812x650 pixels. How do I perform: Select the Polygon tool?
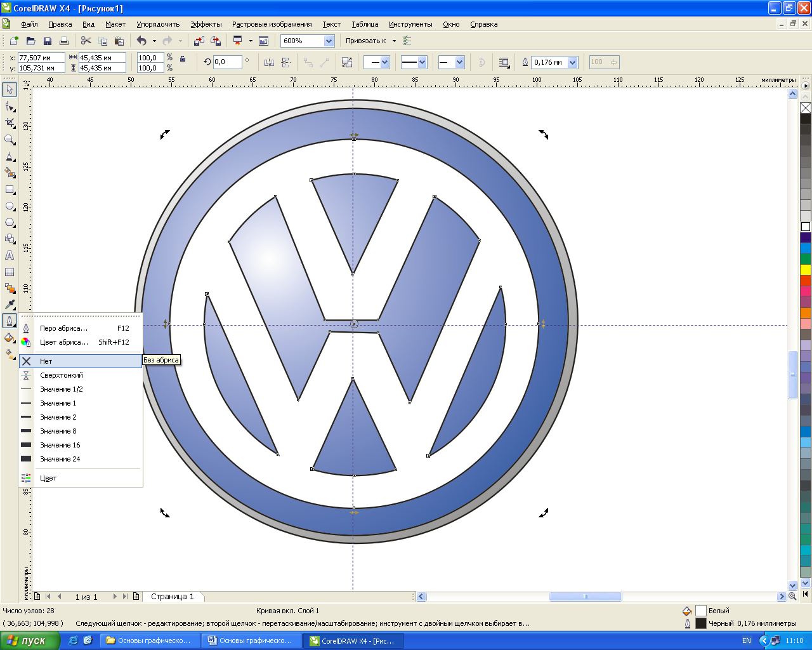(x=10, y=222)
